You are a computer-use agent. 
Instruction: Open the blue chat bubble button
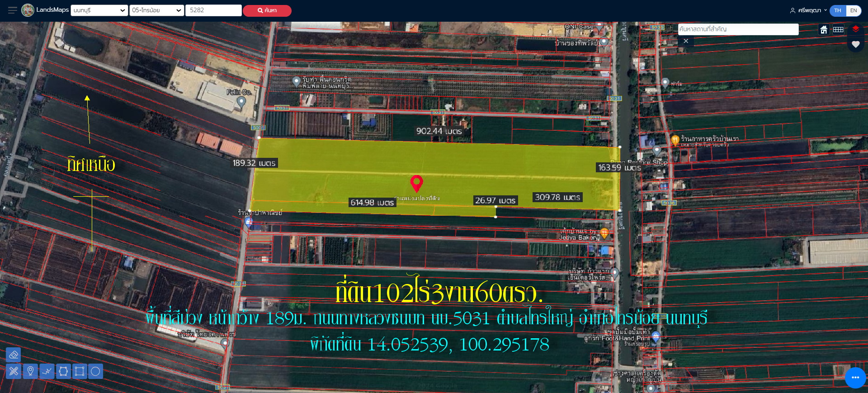855,378
